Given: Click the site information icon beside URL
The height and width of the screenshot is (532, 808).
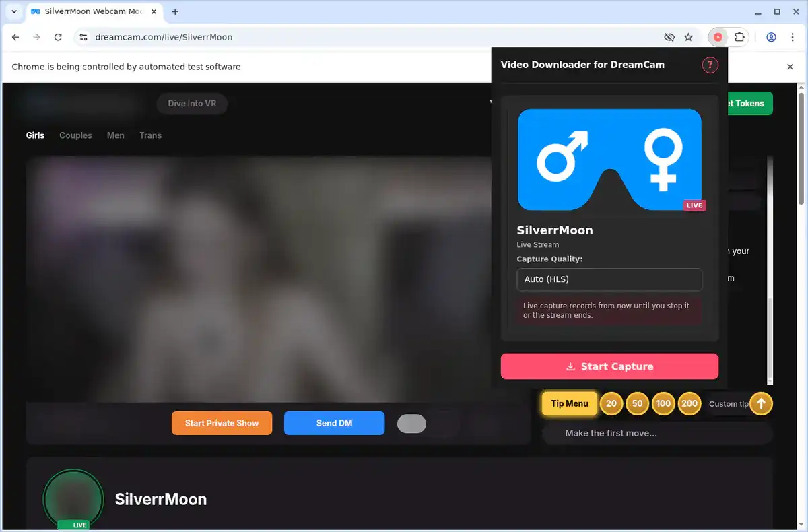Looking at the screenshot, I should [83, 37].
